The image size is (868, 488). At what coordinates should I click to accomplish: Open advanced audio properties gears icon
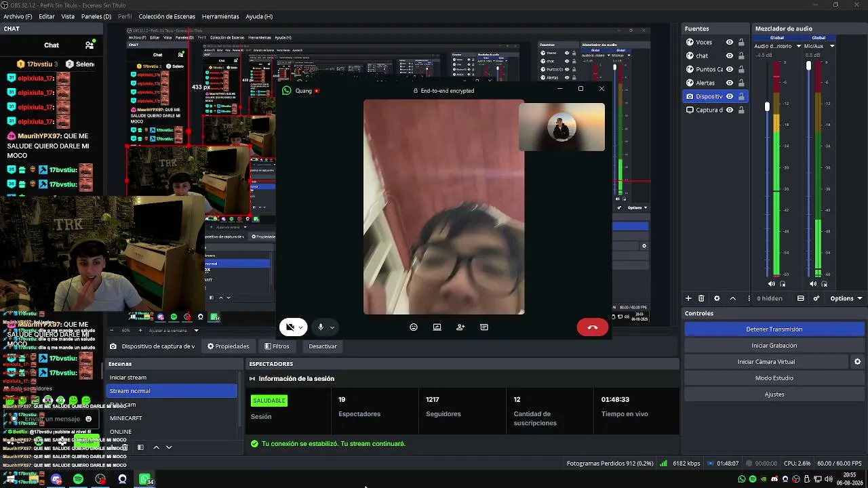816,298
